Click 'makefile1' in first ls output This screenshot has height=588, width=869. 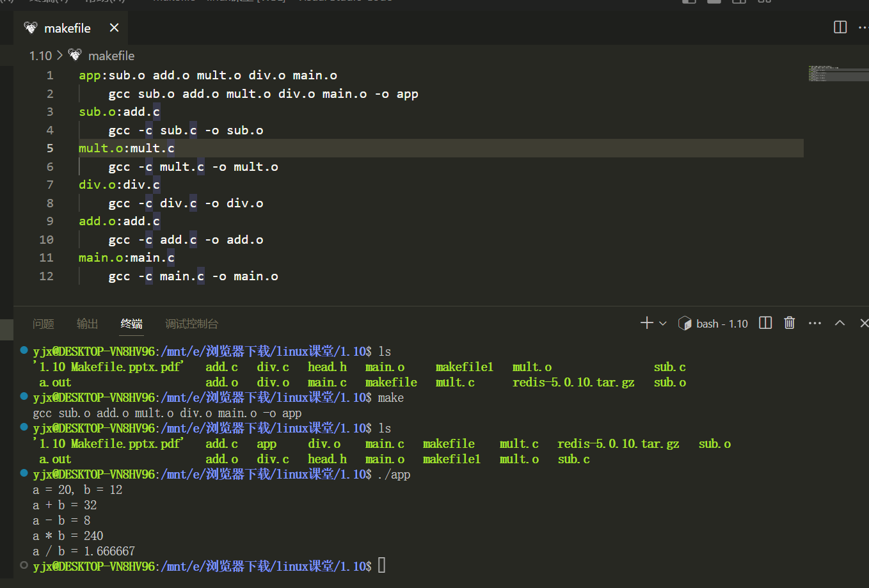[465, 367]
